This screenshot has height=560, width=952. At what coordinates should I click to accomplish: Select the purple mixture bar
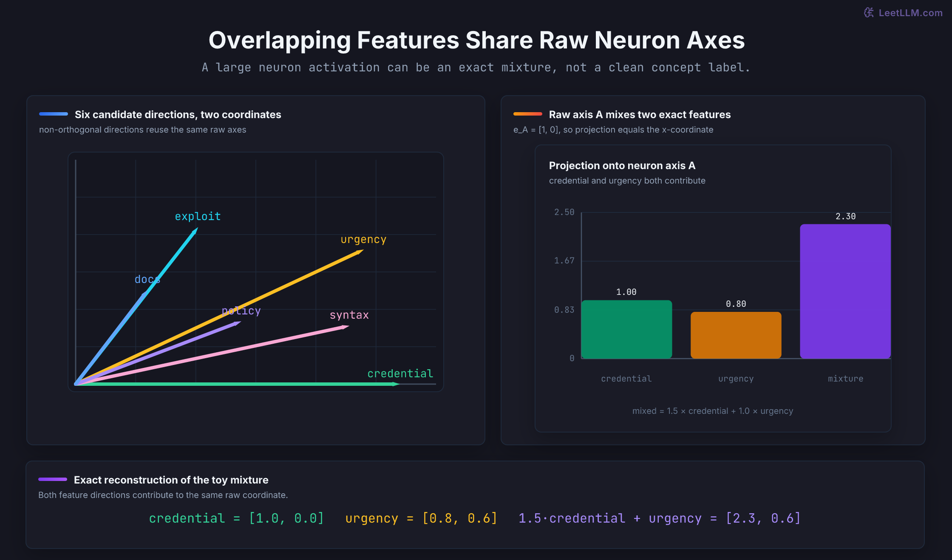pos(845,291)
